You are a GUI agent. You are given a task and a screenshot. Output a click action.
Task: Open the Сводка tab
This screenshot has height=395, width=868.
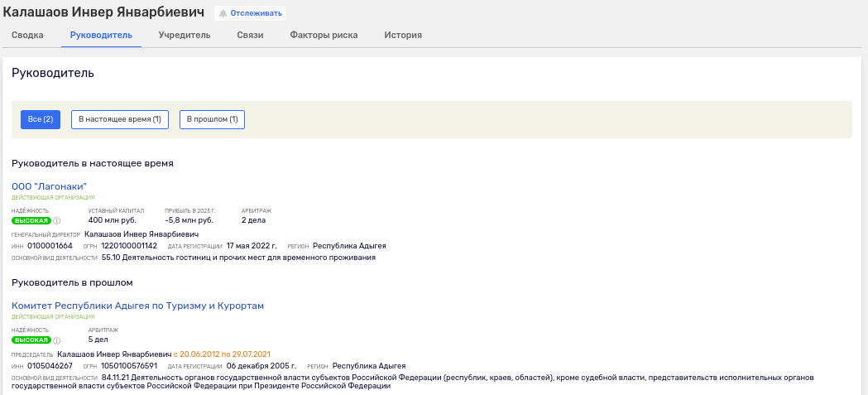(27, 35)
